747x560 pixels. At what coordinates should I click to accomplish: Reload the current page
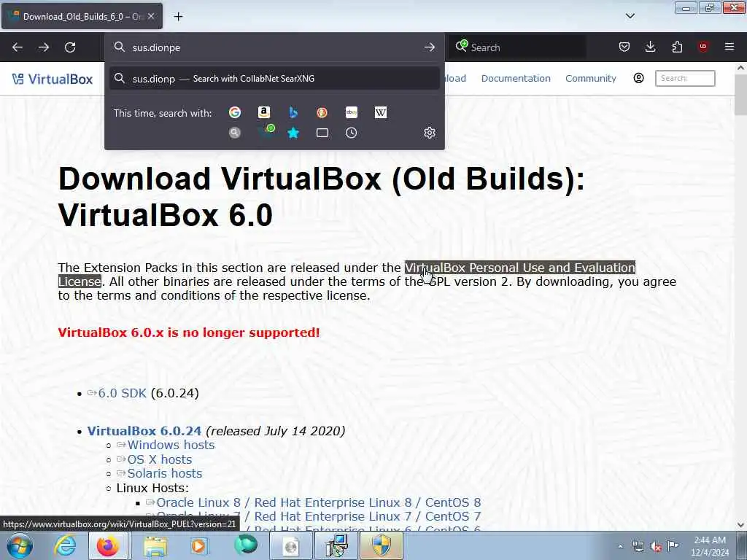[x=70, y=47]
